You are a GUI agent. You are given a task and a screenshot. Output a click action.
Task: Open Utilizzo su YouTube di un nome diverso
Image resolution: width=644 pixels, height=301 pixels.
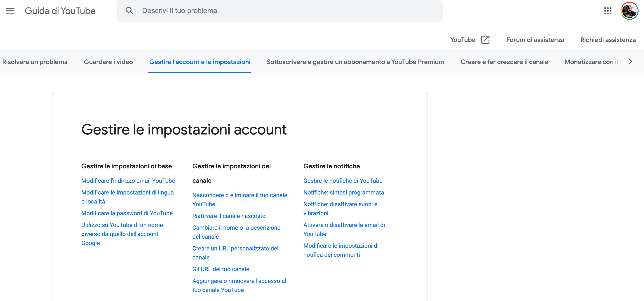(x=122, y=234)
